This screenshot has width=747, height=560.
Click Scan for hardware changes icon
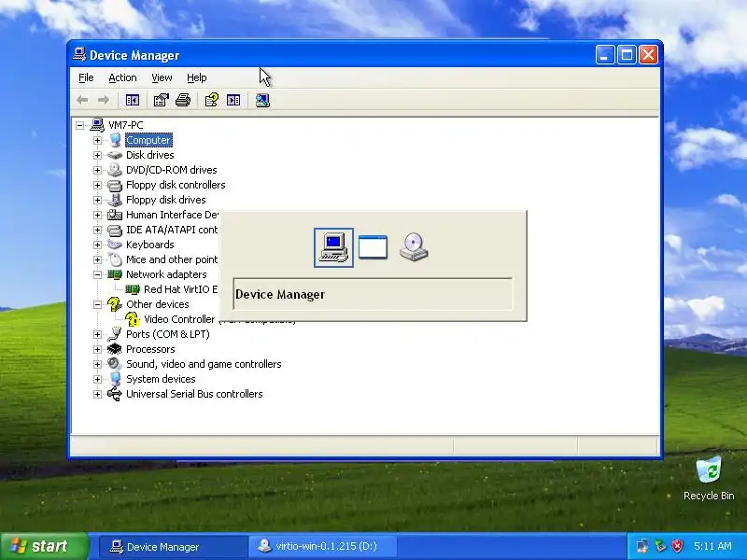262,100
